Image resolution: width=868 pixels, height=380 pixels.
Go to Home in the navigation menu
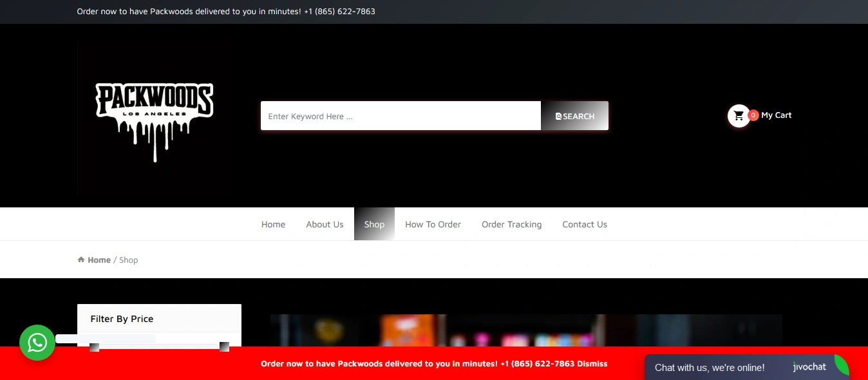[273, 224]
